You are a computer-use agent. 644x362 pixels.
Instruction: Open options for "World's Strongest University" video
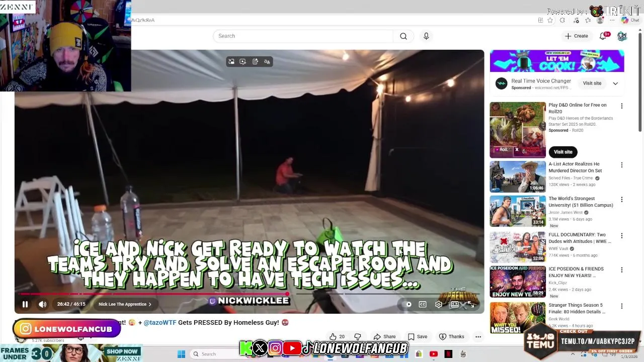(x=622, y=200)
